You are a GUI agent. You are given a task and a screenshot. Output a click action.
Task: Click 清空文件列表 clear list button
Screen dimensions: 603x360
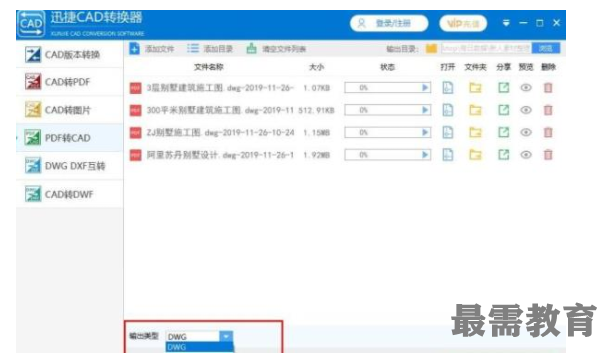tap(276, 49)
